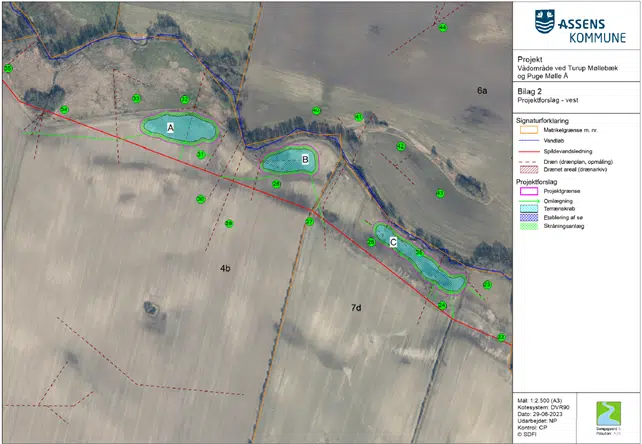Click the Bilag 2 title heading
The width and height of the screenshot is (642, 444).
click(x=532, y=91)
